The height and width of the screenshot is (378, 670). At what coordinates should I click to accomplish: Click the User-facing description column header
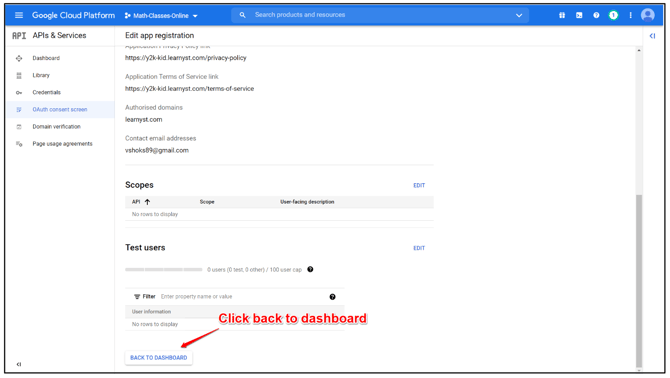point(307,202)
